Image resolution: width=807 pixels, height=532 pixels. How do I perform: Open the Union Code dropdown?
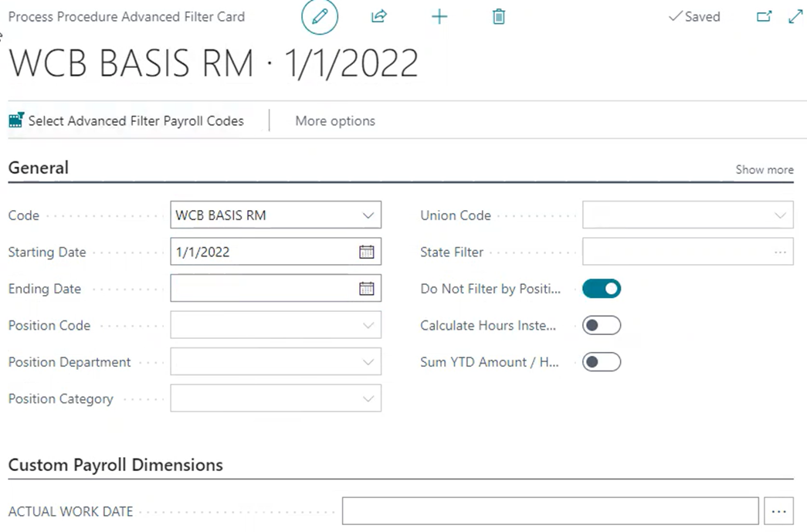pos(780,215)
